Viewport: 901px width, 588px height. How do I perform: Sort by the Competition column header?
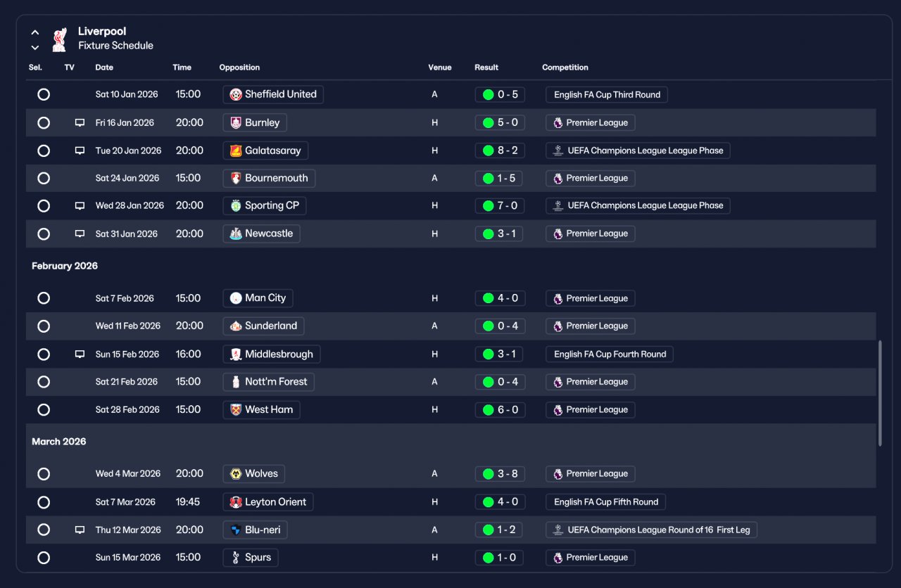565,68
